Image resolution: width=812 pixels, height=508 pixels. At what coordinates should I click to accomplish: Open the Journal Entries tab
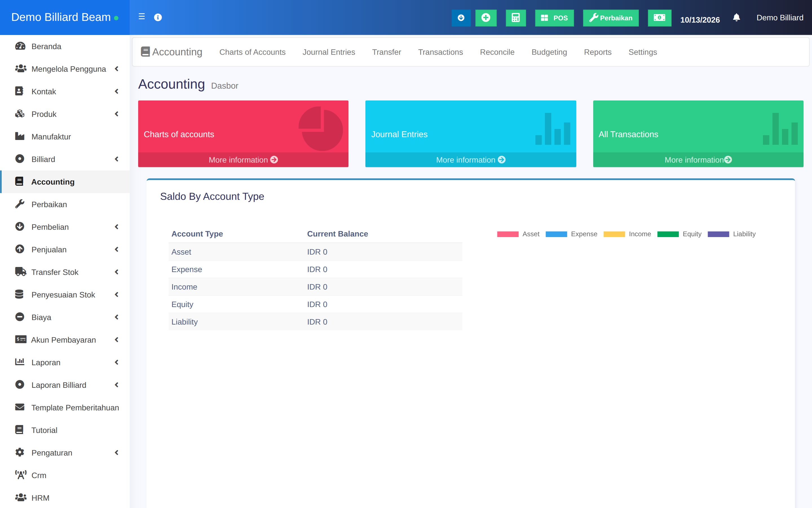click(328, 52)
